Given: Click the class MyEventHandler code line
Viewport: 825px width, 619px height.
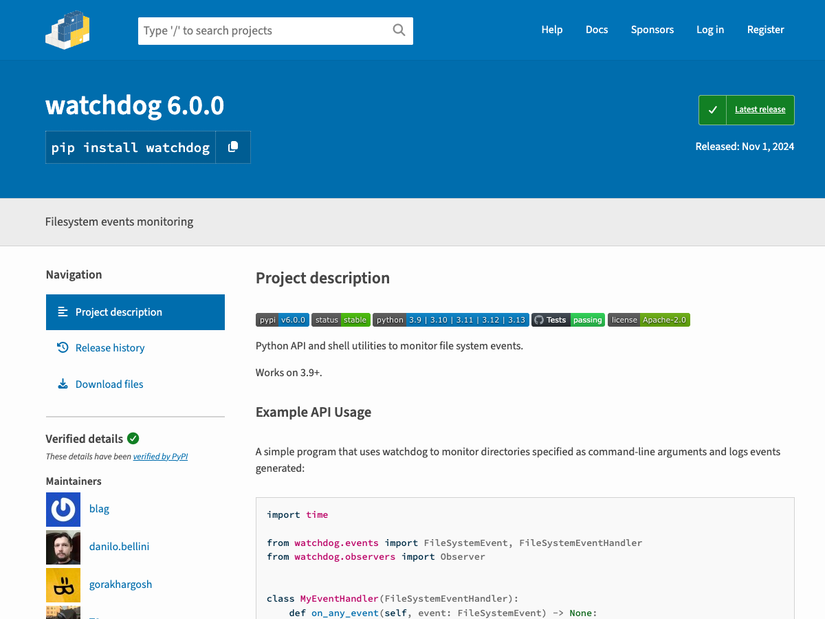Looking at the screenshot, I should click(x=393, y=598).
